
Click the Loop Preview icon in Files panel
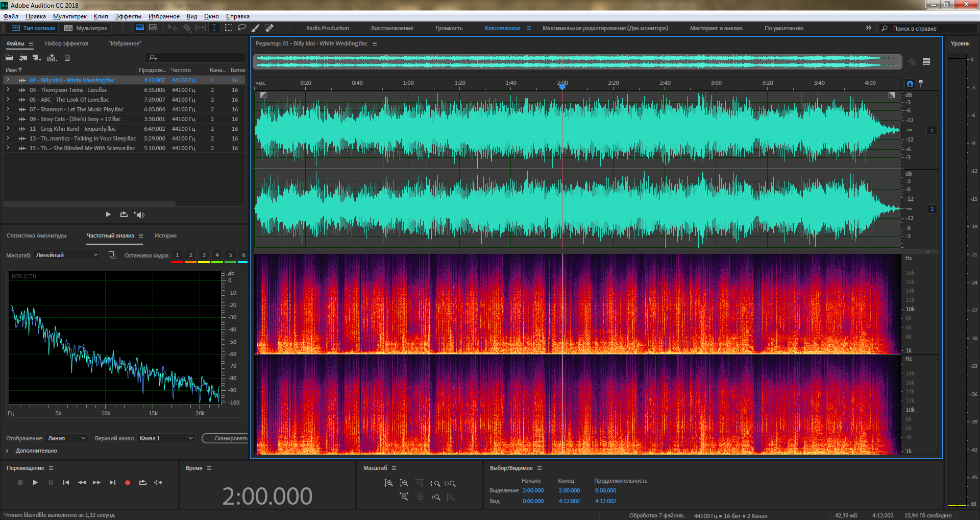(x=124, y=215)
